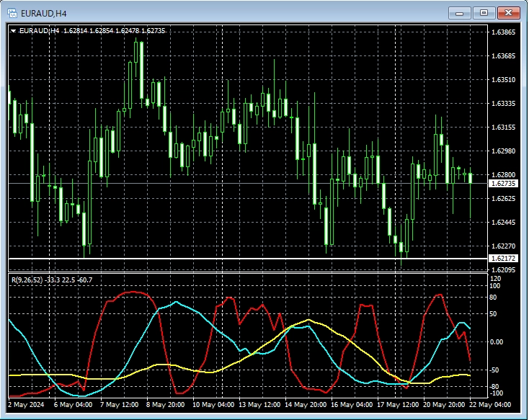Click the white horizontal support line
The height and width of the screenshot is (420, 529).
tap(216, 258)
